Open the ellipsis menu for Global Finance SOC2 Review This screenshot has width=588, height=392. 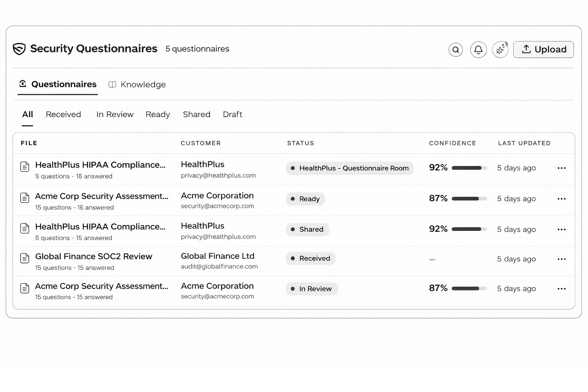point(562,259)
